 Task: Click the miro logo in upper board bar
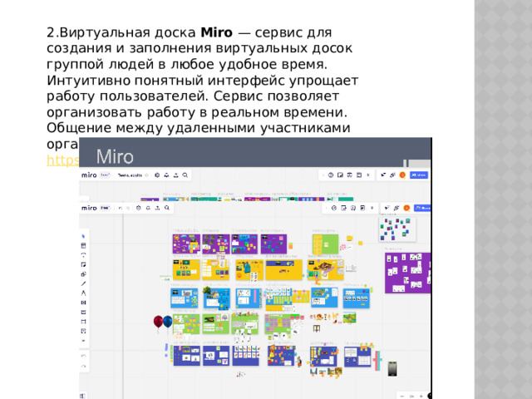89,175
